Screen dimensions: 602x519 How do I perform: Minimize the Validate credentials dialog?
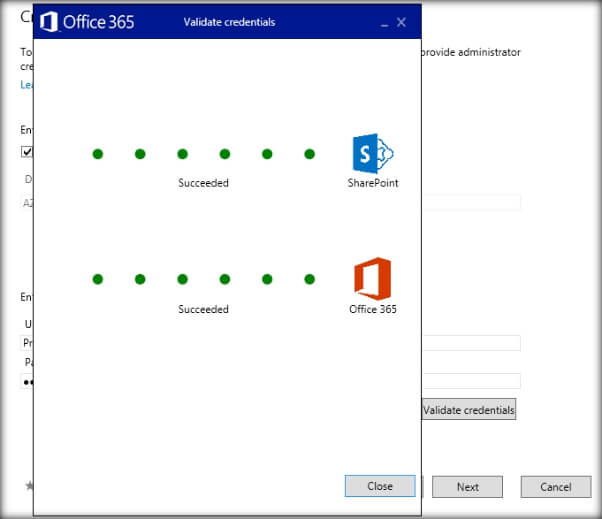[x=384, y=24]
